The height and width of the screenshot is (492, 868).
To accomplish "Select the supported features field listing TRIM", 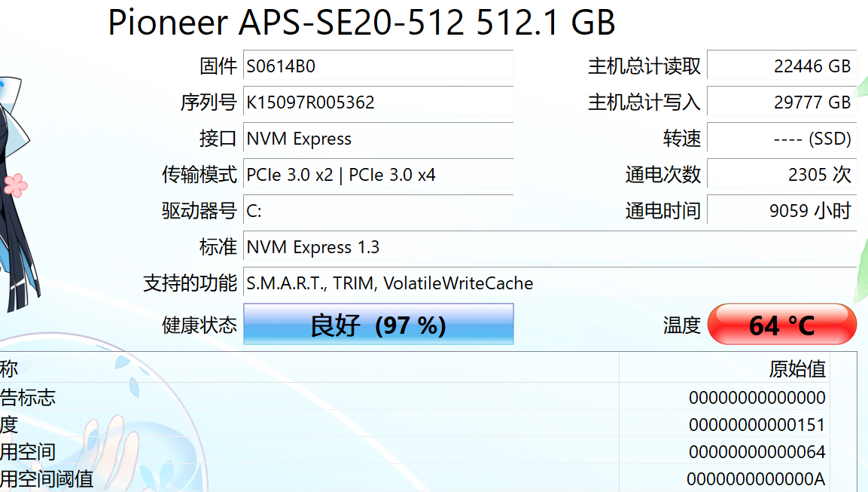I will [x=376, y=283].
